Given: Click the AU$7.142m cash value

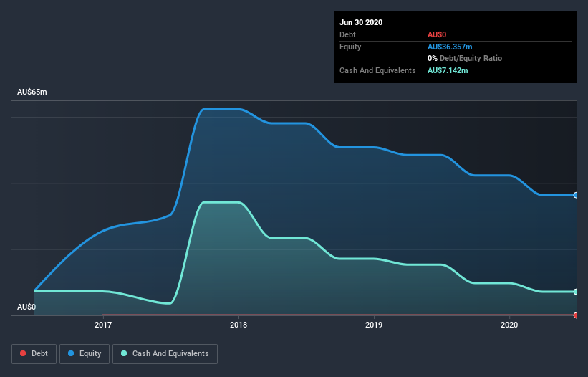Looking at the screenshot, I should click(x=448, y=70).
